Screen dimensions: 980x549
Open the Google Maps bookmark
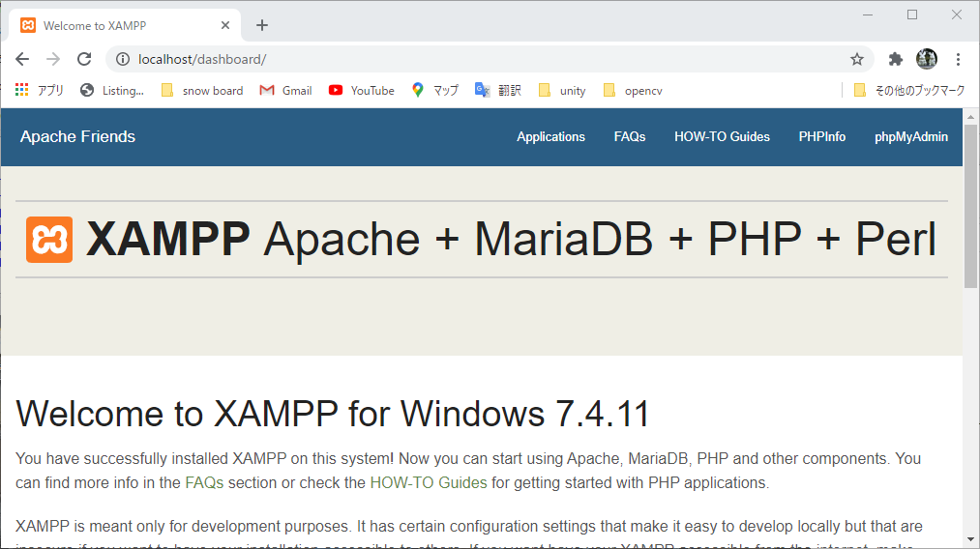coord(434,90)
